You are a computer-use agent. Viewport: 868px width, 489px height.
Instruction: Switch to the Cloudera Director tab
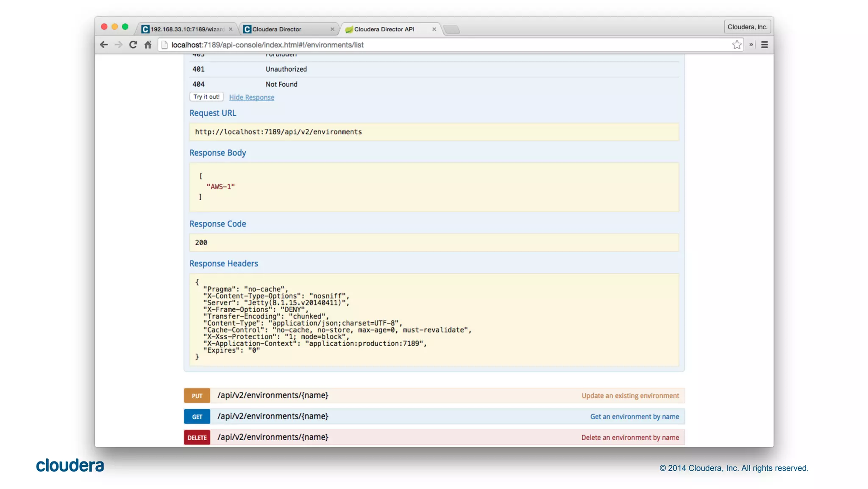tap(288, 29)
